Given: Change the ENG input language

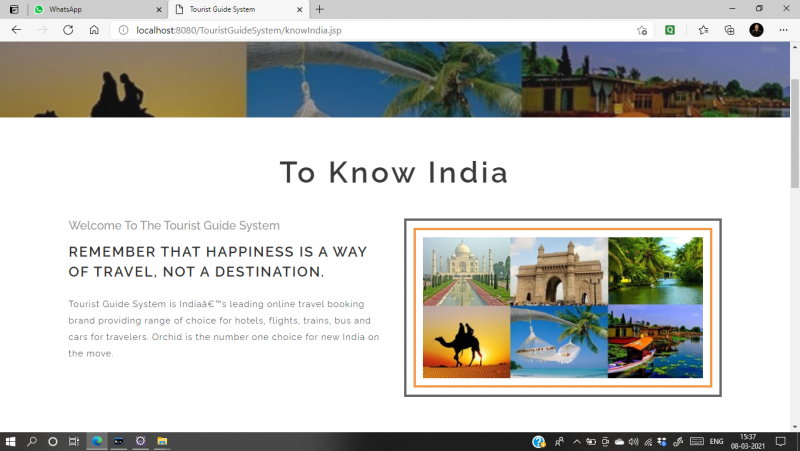Looking at the screenshot, I should (716, 442).
